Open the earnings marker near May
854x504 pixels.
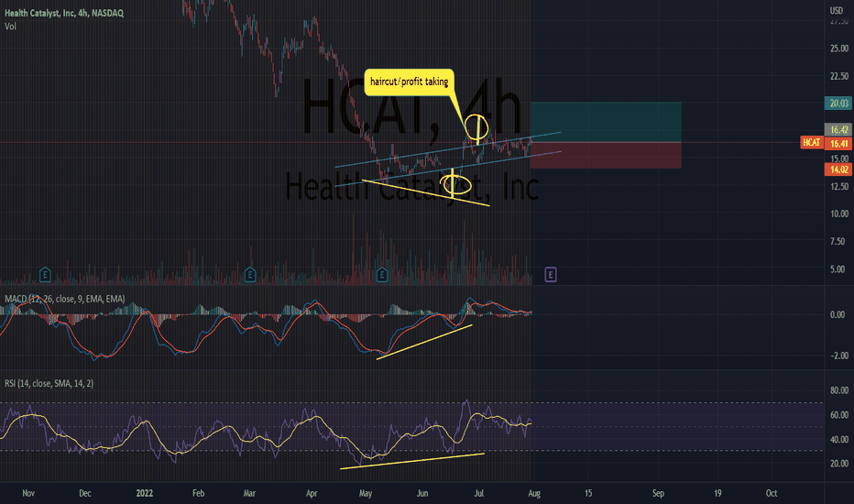(x=382, y=275)
